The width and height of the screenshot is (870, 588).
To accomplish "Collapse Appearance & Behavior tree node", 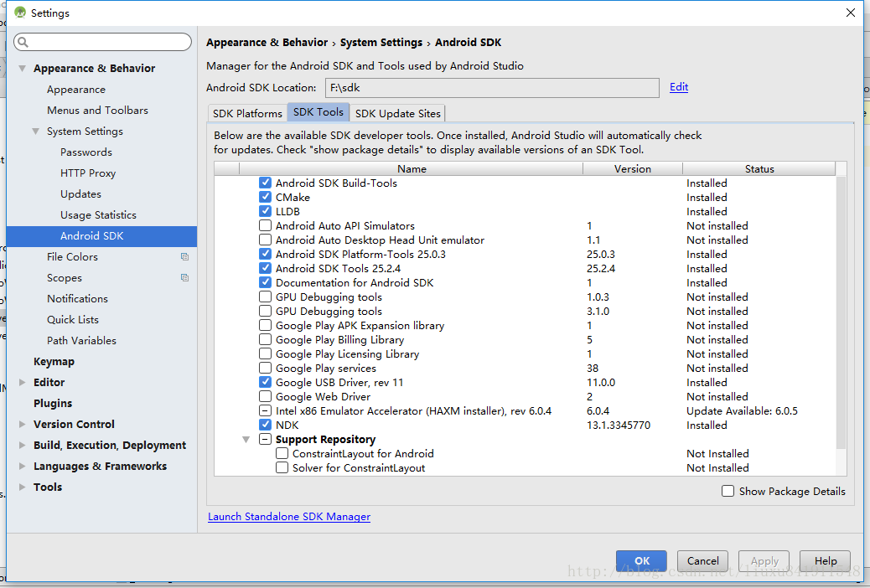I will pos(22,68).
